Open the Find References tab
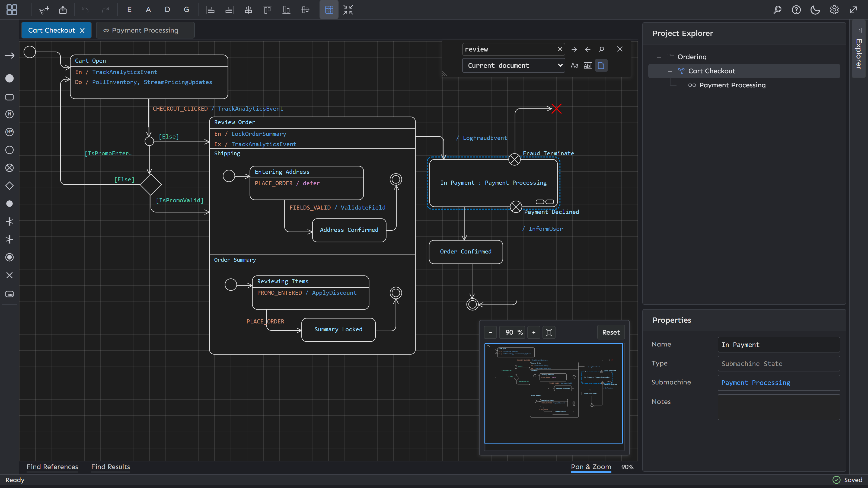This screenshot has height=488, width=868. click(52, 467)
